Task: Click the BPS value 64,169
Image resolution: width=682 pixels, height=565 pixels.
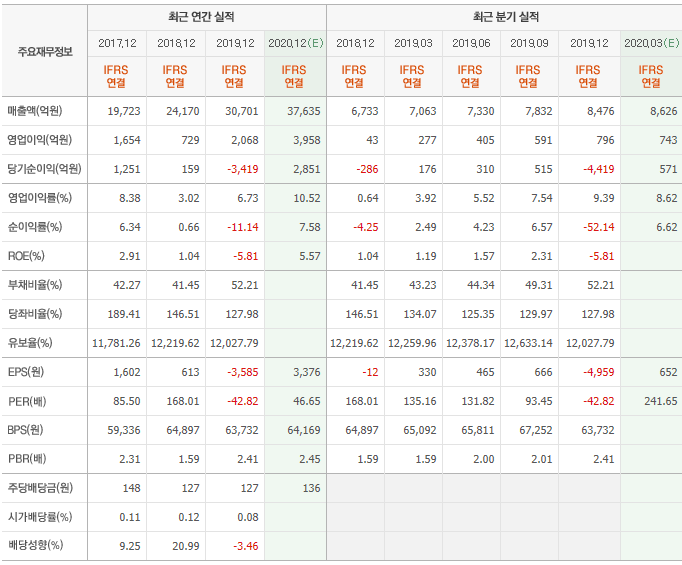Action: point(304,430)
